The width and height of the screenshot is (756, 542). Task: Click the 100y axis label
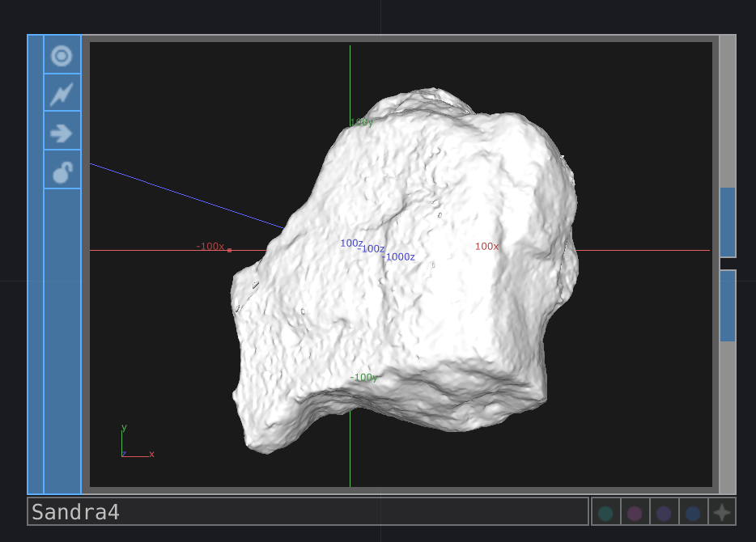tap(359, 123)
